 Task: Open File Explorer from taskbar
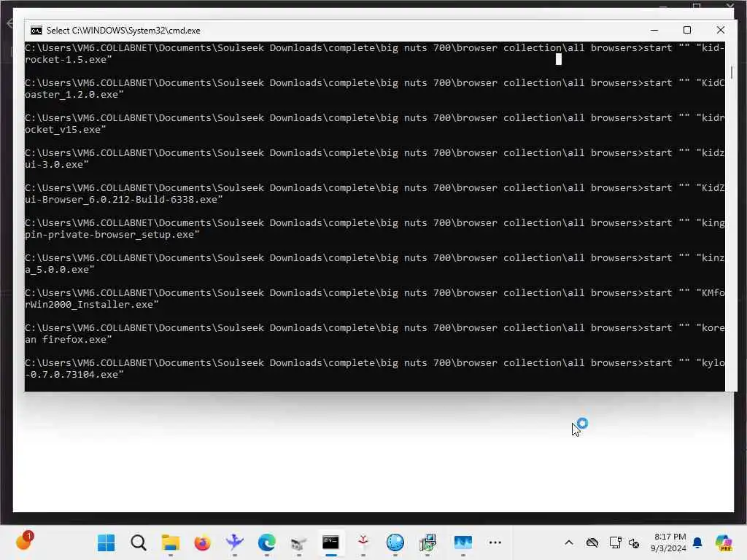click(170, 542)
